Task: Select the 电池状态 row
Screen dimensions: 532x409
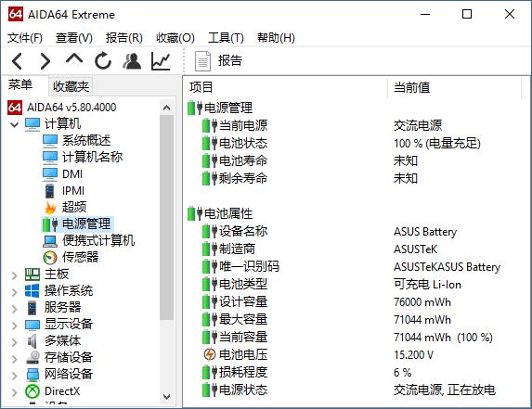Action: (x=356, y=143)
